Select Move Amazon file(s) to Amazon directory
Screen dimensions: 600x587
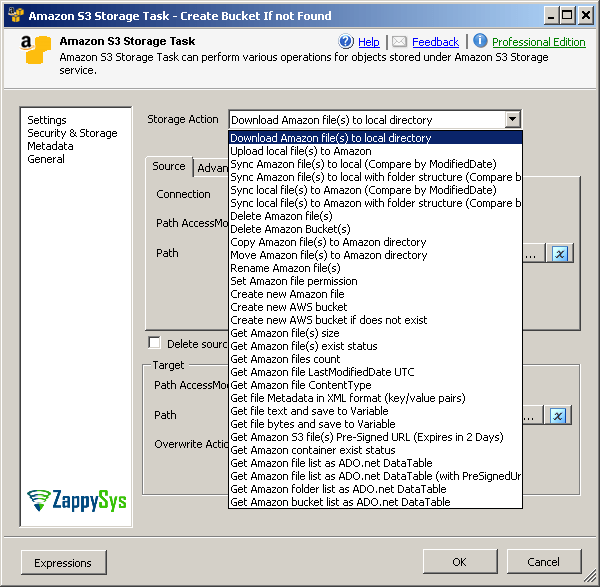point(375,255)
